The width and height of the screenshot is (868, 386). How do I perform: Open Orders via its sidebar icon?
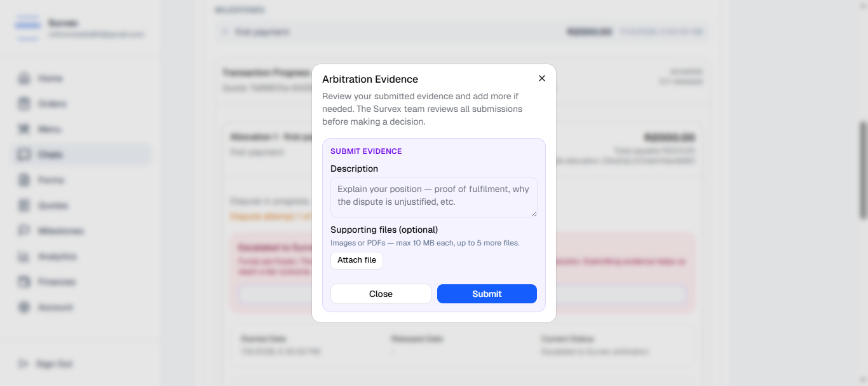click(24, 104)
